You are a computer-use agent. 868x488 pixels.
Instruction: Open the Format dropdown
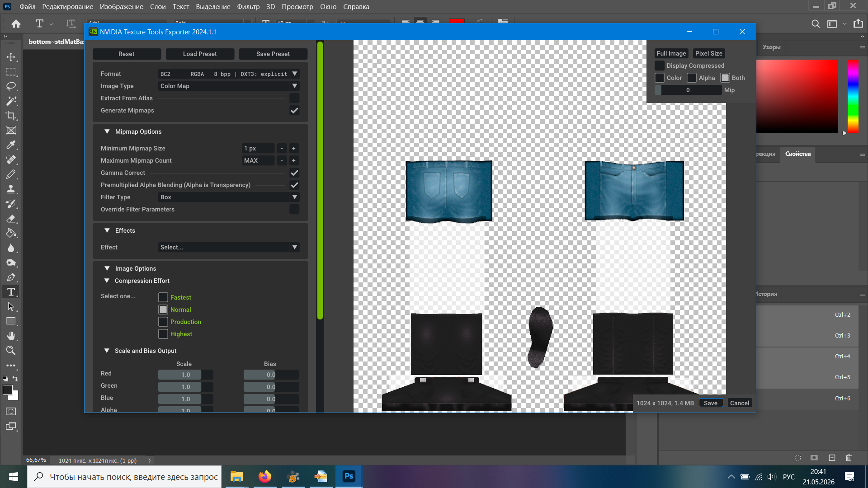(x=229, y=74)
